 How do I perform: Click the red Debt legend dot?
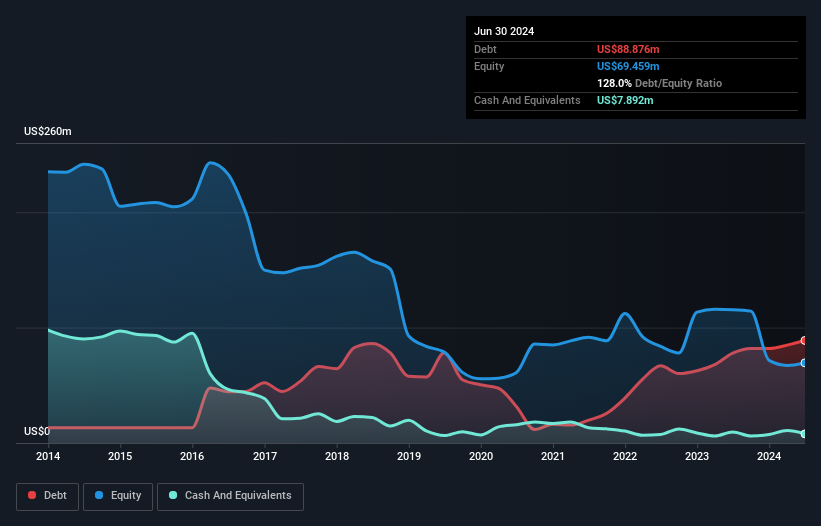click(x=32, y=495)
